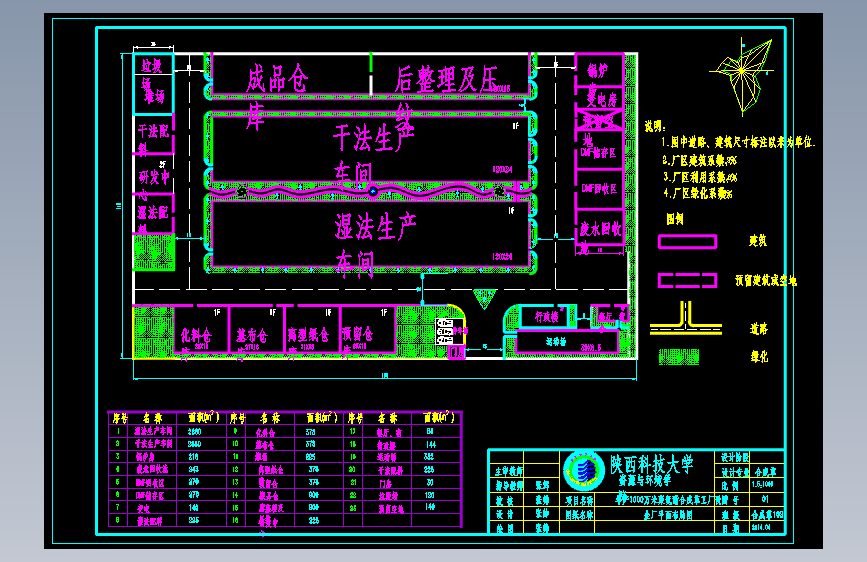Click the 图例 legend heading
The image size is (867, 562).
675,219
